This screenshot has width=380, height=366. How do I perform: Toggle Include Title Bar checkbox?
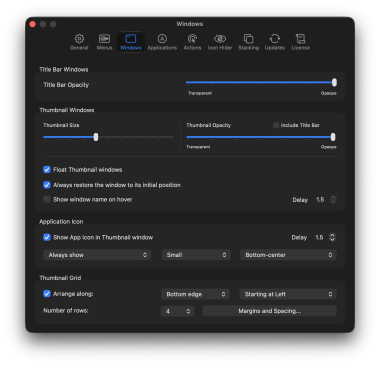(x=276, y=125)
